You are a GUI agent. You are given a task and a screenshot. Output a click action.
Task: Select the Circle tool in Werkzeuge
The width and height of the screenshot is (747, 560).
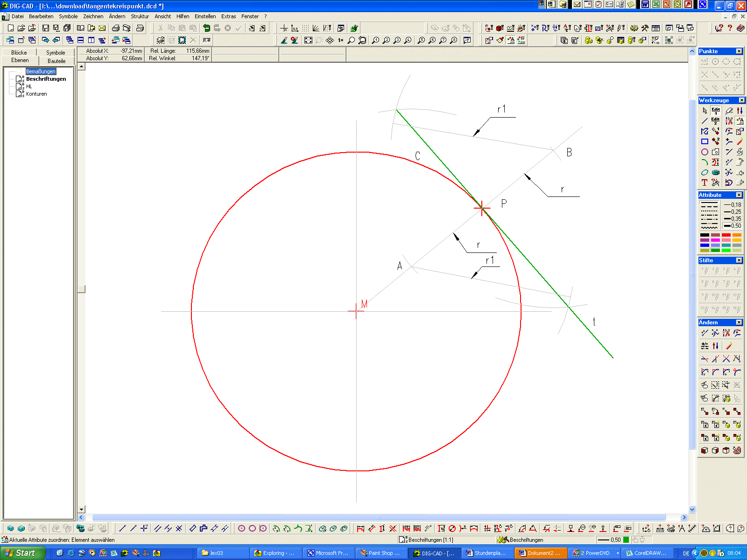[705, 152]
